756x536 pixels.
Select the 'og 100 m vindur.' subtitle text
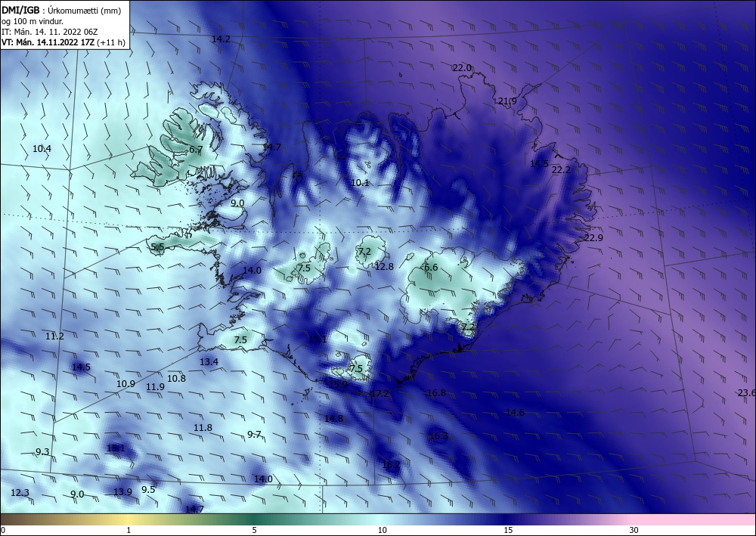tap(33, 21)
